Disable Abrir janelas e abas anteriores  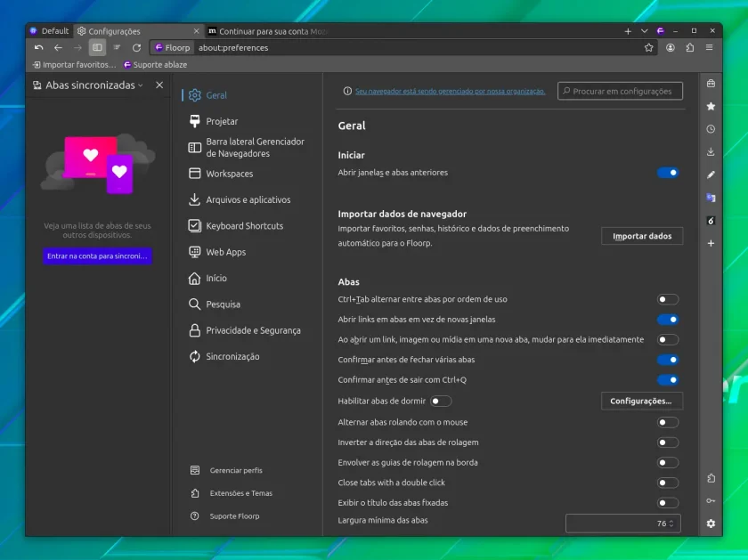coord(668,173)
